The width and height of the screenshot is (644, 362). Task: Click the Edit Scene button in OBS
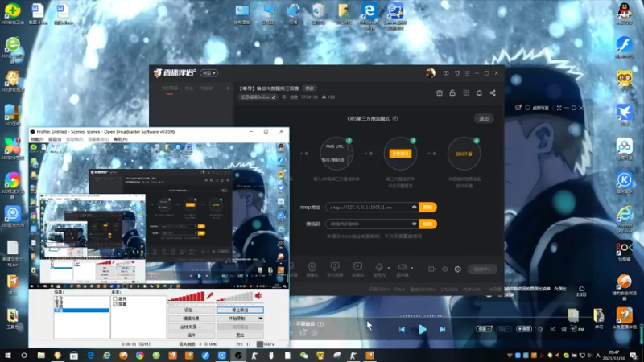click(191, 319)
